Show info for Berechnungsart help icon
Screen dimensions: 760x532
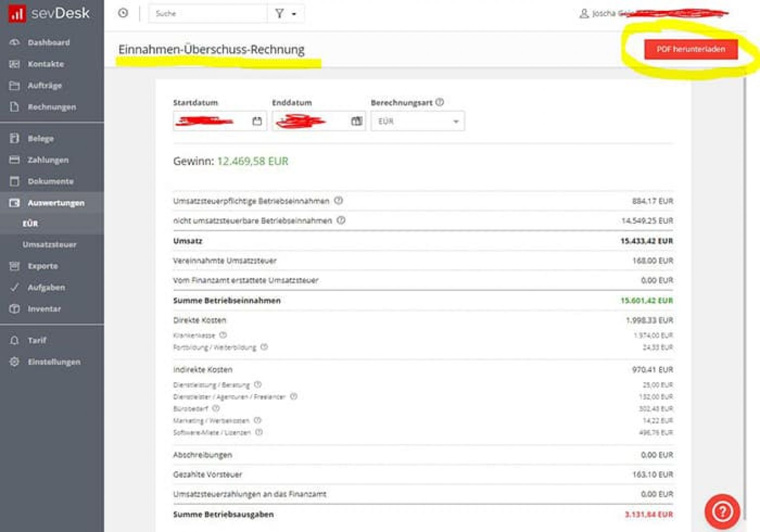[439, 102]
